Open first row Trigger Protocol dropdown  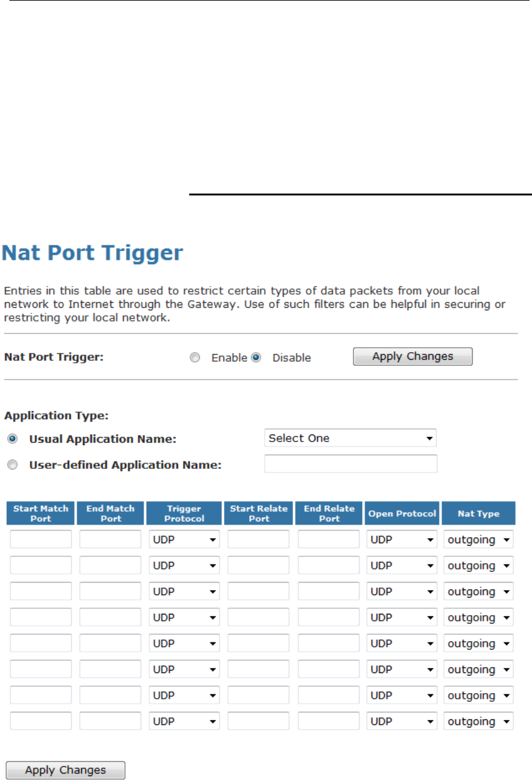184,539
